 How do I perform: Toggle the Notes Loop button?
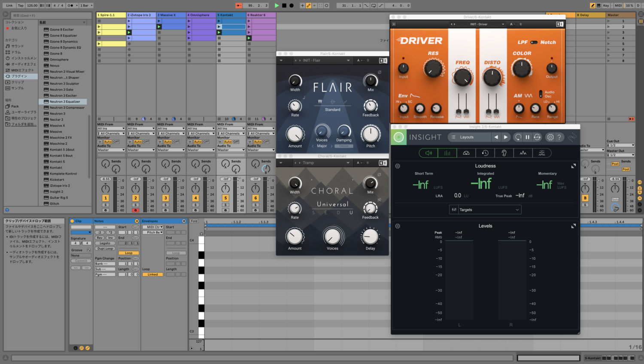point(129,253)
